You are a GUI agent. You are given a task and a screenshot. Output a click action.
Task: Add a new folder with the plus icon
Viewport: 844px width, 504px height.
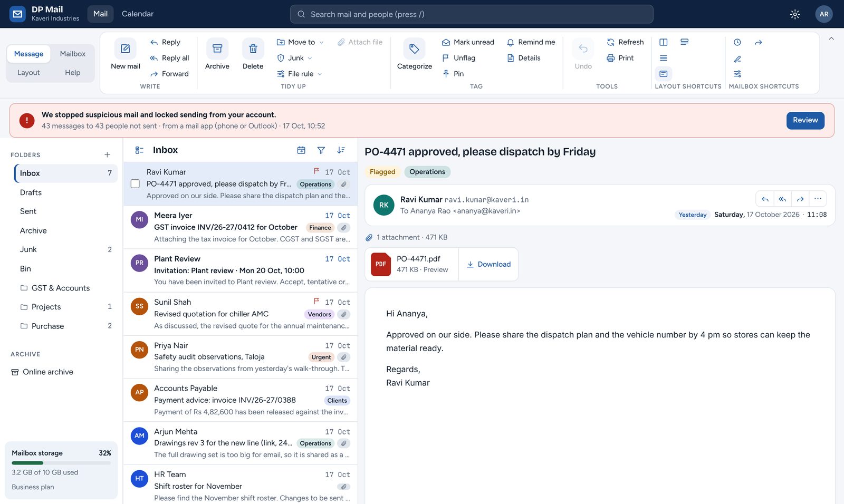click(x=107, y=155)
